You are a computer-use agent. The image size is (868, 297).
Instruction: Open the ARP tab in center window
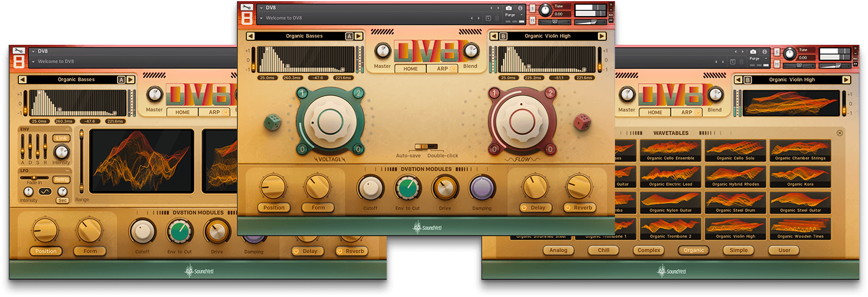[x=442, y=69]
